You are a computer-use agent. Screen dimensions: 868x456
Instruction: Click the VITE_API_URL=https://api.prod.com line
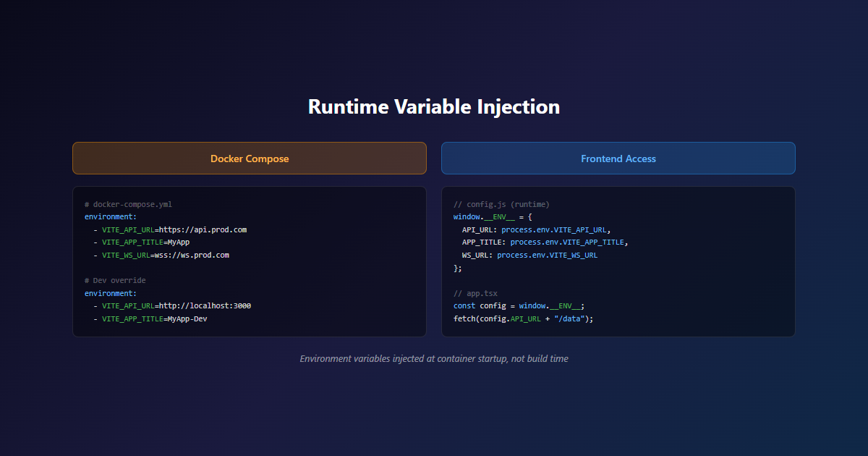coord(170,230)
